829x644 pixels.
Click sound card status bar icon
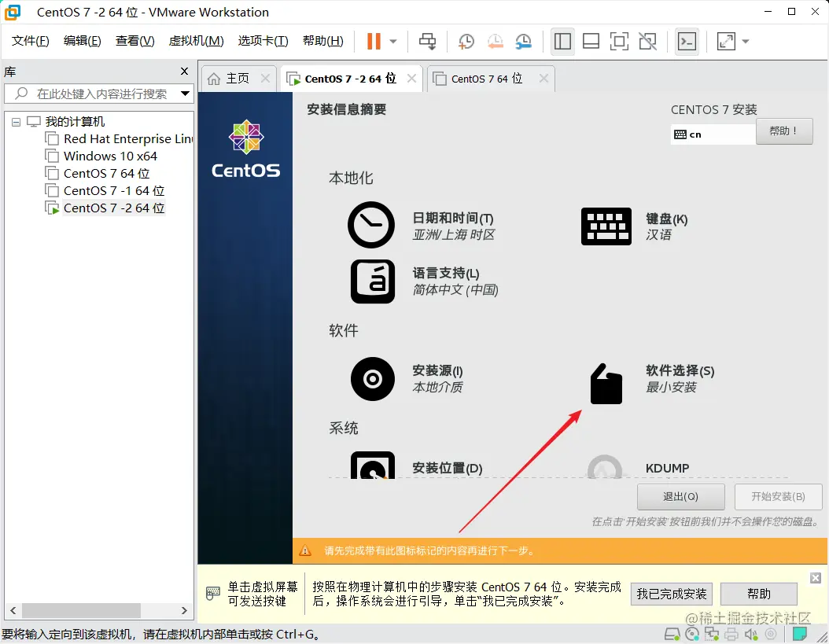(751, 634)
